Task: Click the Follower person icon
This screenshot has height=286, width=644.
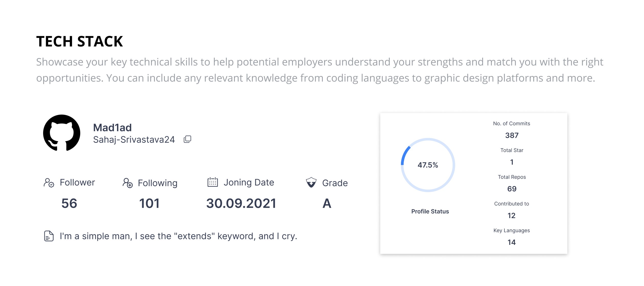Action: (49, 183)
